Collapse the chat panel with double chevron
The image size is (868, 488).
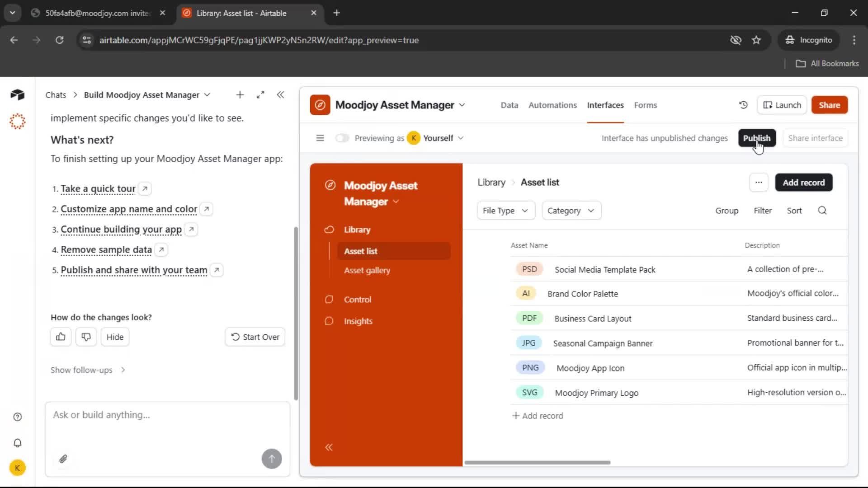tap(280, 94)
